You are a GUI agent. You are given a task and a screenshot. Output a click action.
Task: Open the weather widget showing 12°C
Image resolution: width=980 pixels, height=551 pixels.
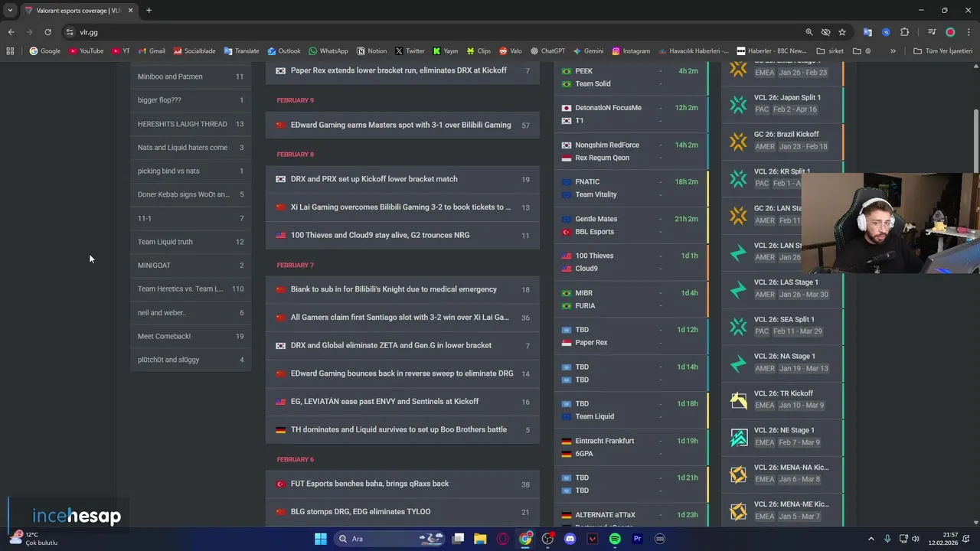pyautogui.click(x=34, y=539)
